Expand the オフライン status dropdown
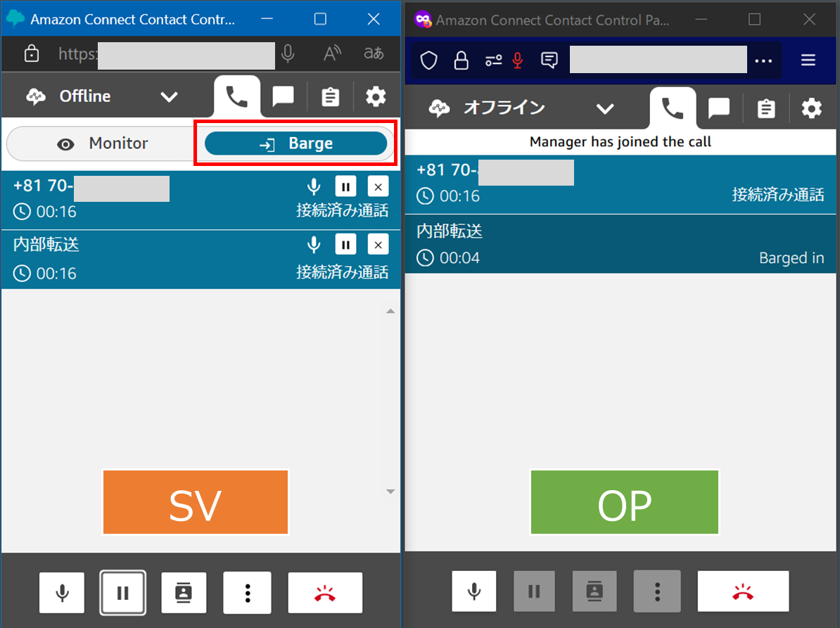The height and width of the screenshot is (628, 840). [x=605, y=108]
